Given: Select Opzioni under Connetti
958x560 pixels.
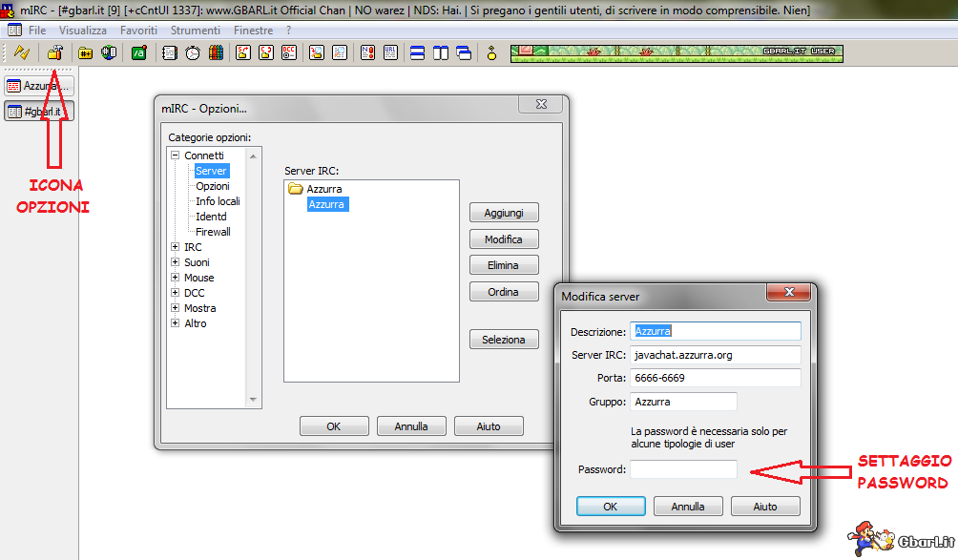Looking at the screenshot, I should coord(213,186).
